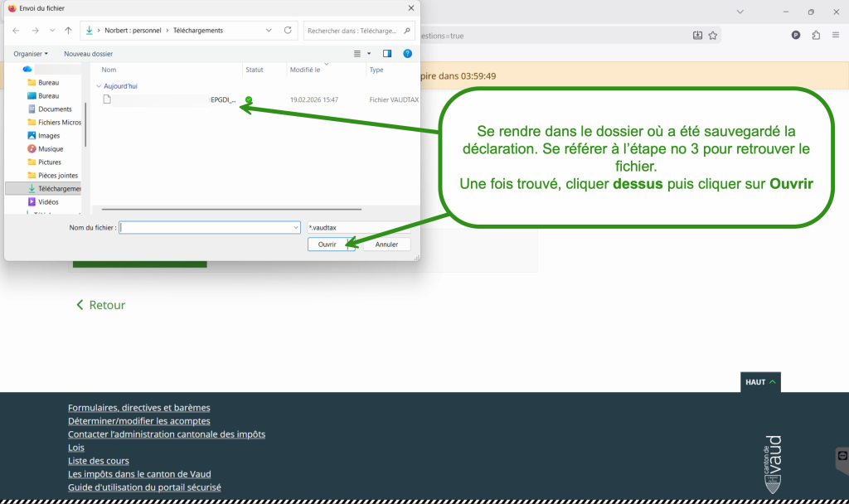Screen dimensions: 849x504
Task: Follow the Retour link on the page
Action: [100, 305]
